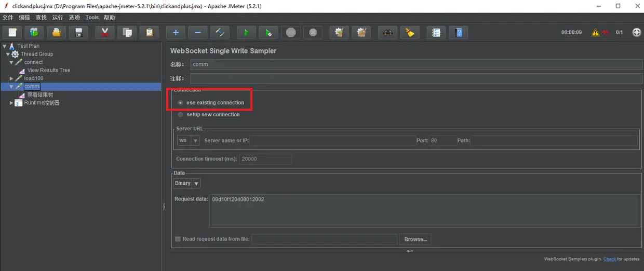Click the Shutdown test icon
The width and height of the screenshot is (644, 271).
pyautogui.click(x=313, y=32)
